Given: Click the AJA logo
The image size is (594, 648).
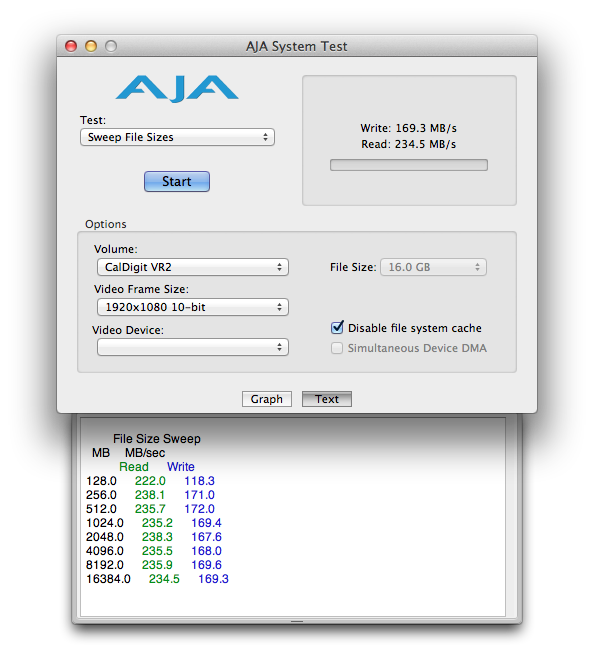Looking at the screenshot, I should click(x=177, y=88).
